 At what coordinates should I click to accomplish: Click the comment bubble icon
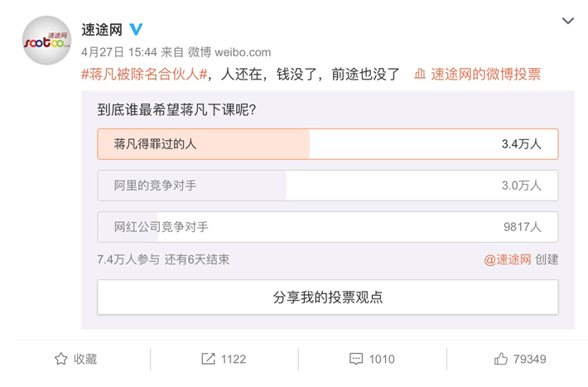coord(356,359)
